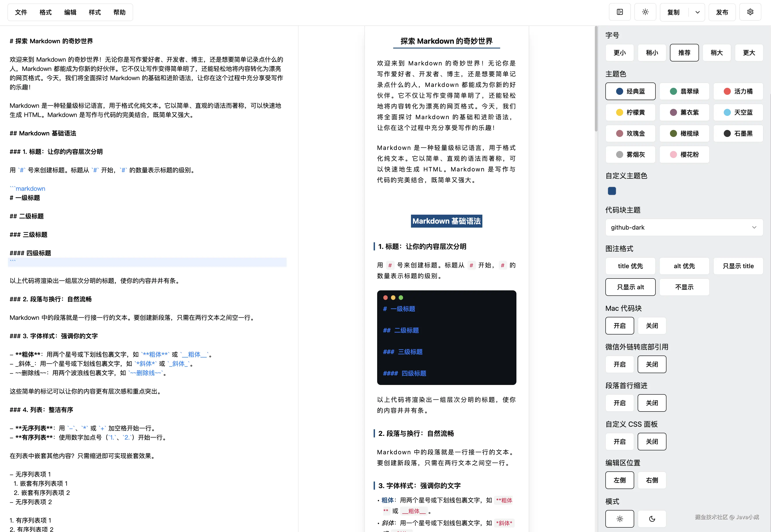The height and width of the screenshot is (532, 771).
Task: Click the custom theme color swatch
Action: coord(612,191)
